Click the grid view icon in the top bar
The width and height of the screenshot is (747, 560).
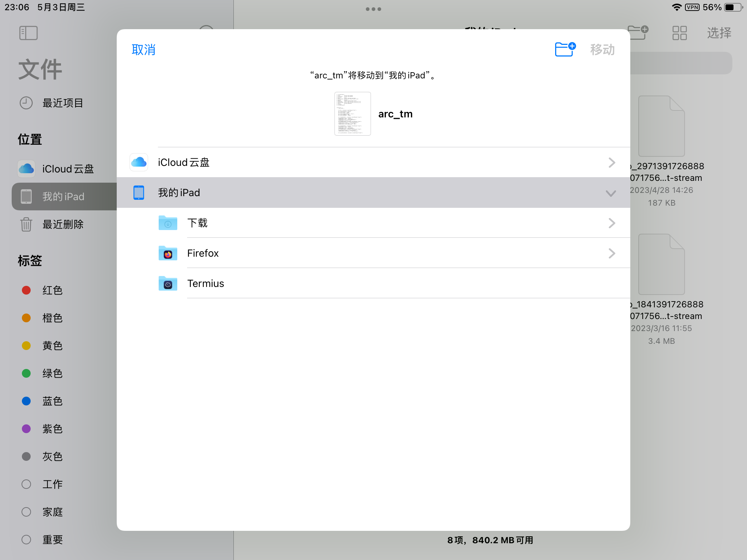tap(680, 33)
